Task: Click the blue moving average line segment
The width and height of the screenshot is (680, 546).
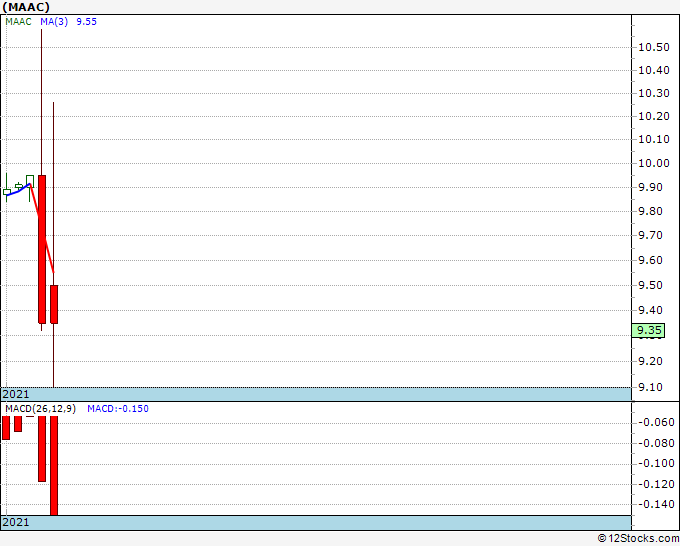Action: pos(18,190)
